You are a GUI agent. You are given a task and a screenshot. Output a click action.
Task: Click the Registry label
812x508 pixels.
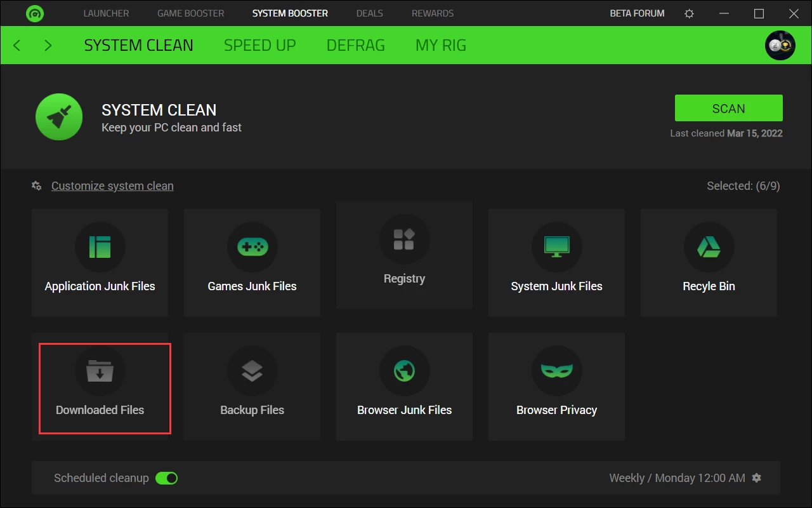tap(405, 279)
